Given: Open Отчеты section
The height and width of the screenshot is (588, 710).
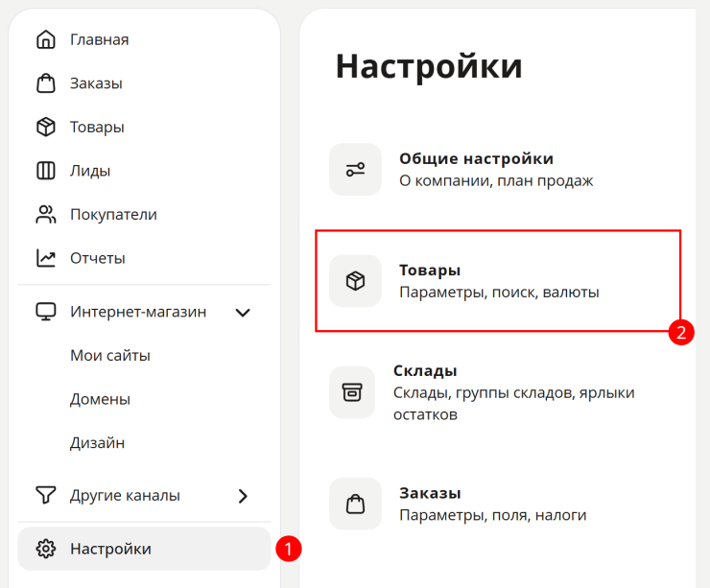Looking at the screenshot, I should point(97,258).
